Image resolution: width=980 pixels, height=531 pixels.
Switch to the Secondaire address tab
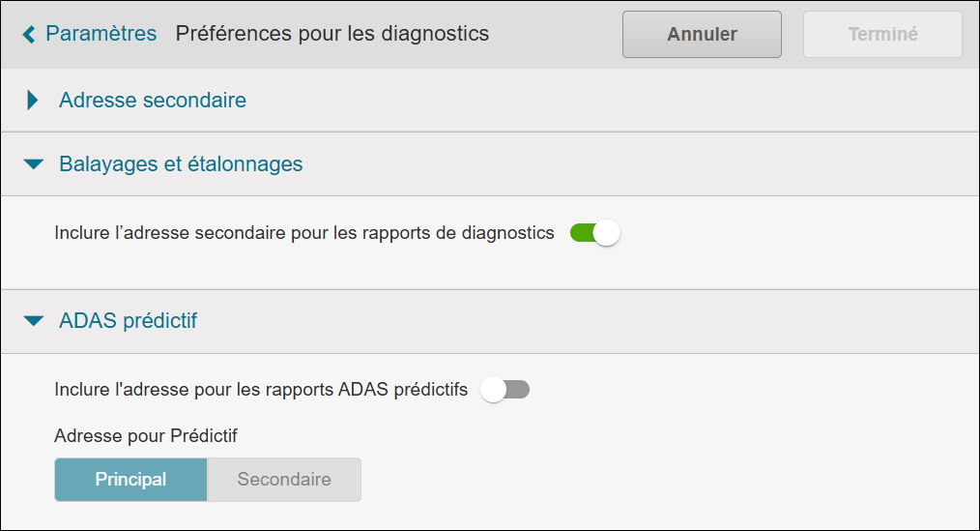284,480
